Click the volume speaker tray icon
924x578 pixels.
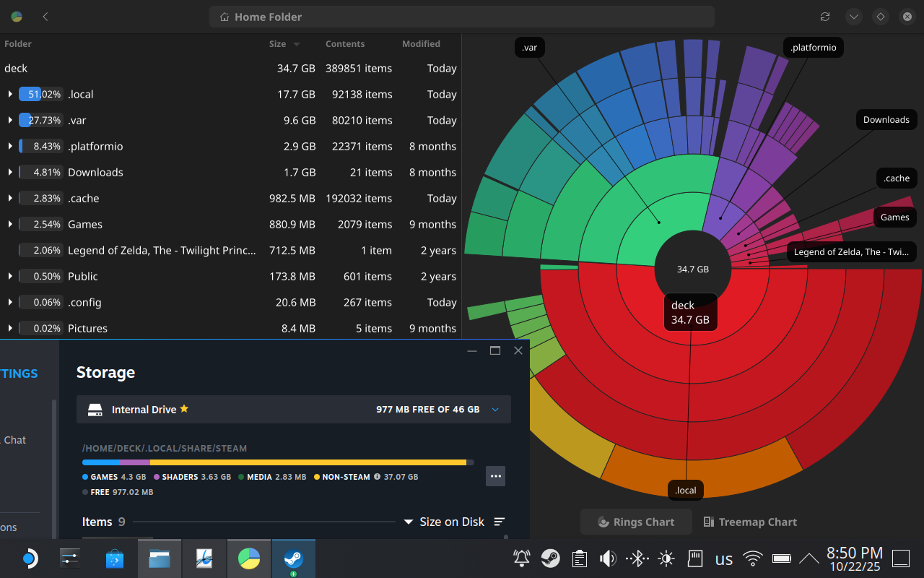coord(608,558)
